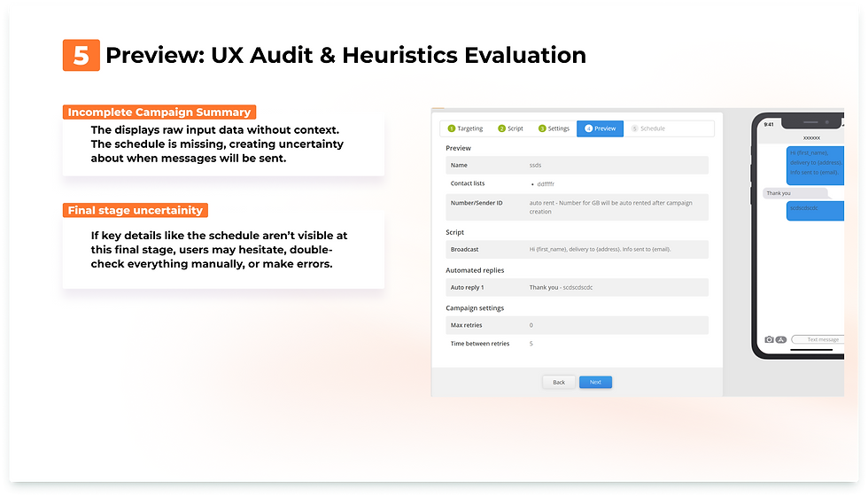The width and height of the screenshot is (868, 497).
Task: Click the 'scdscdscdc' blue chat bubble
Action: pyautogui.click(x=816, y=211)
